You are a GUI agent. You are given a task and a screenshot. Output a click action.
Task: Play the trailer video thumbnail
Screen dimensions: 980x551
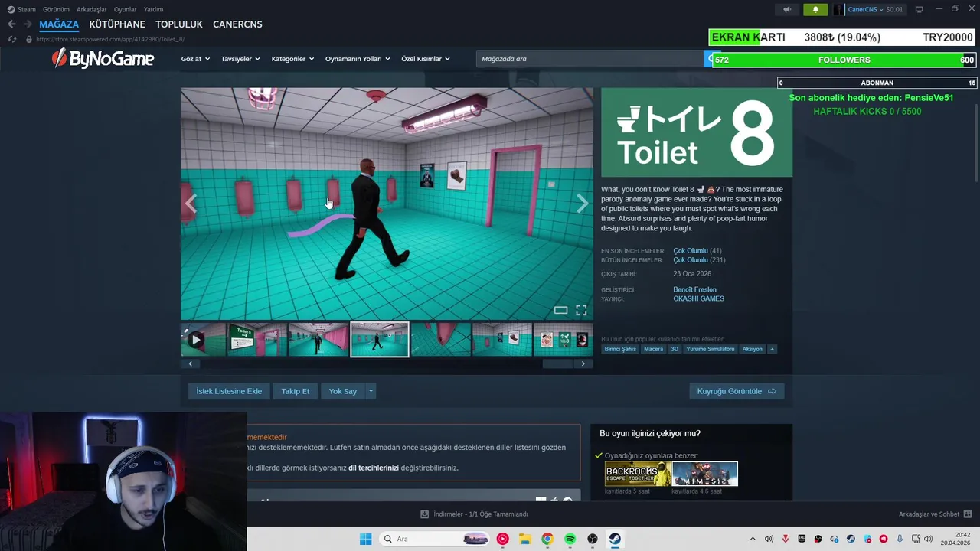203,340
